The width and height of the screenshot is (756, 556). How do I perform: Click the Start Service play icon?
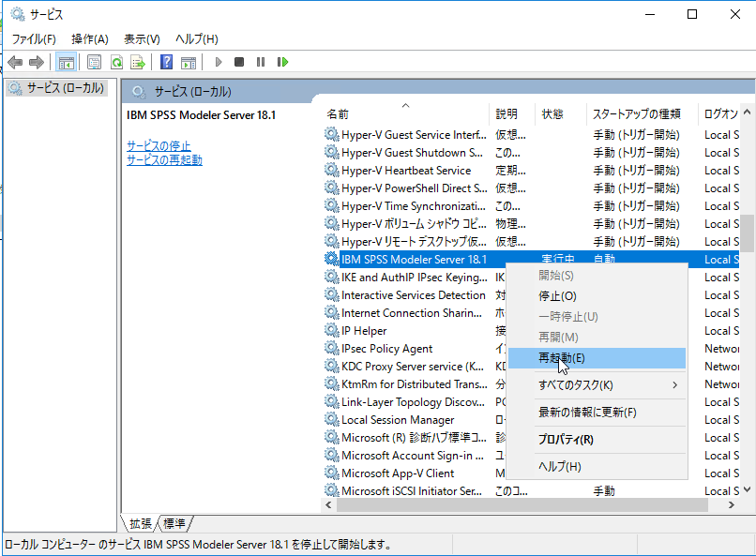(x=219, y=62)
